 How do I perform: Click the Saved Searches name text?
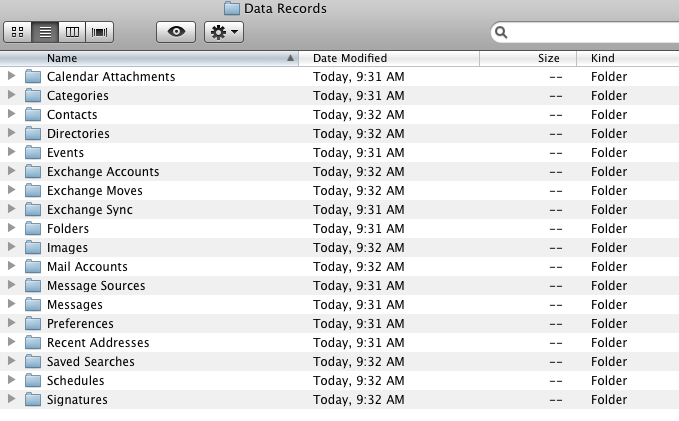(91, 361)
